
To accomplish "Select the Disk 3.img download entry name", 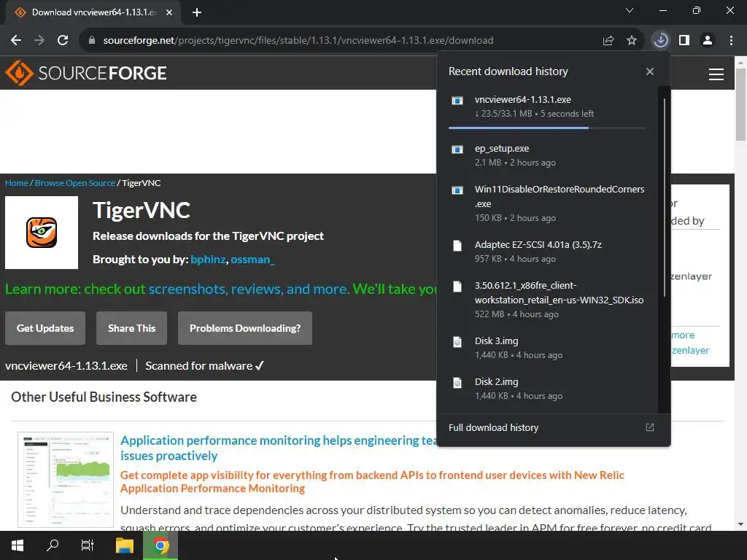I will (x=496, y=341).
